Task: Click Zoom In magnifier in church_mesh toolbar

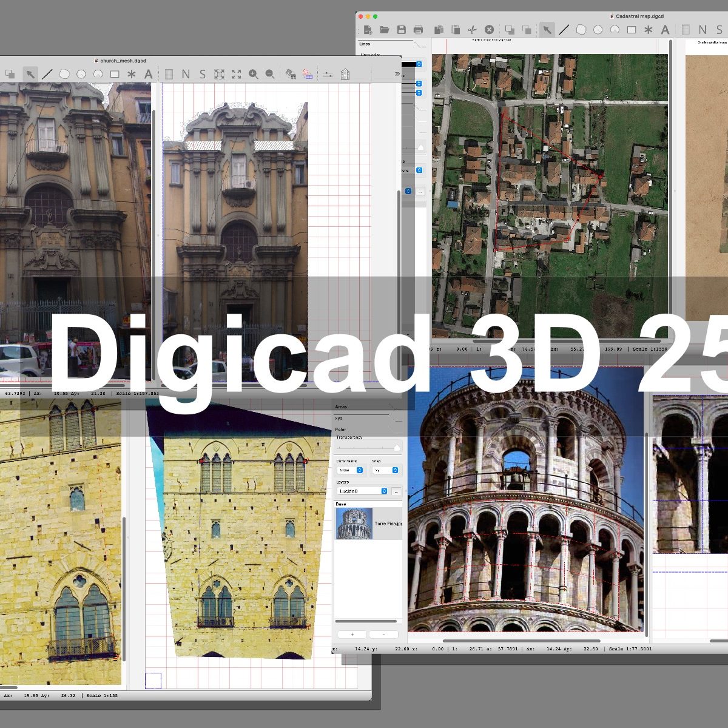Action: [x=253, y=74]
